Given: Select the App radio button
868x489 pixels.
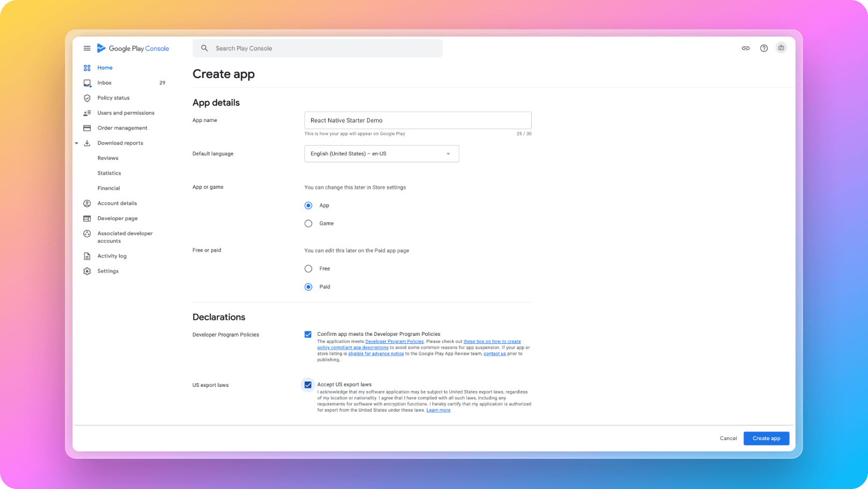Looking at the screenshot, I should pyautogui.click(x=308, y=205).
